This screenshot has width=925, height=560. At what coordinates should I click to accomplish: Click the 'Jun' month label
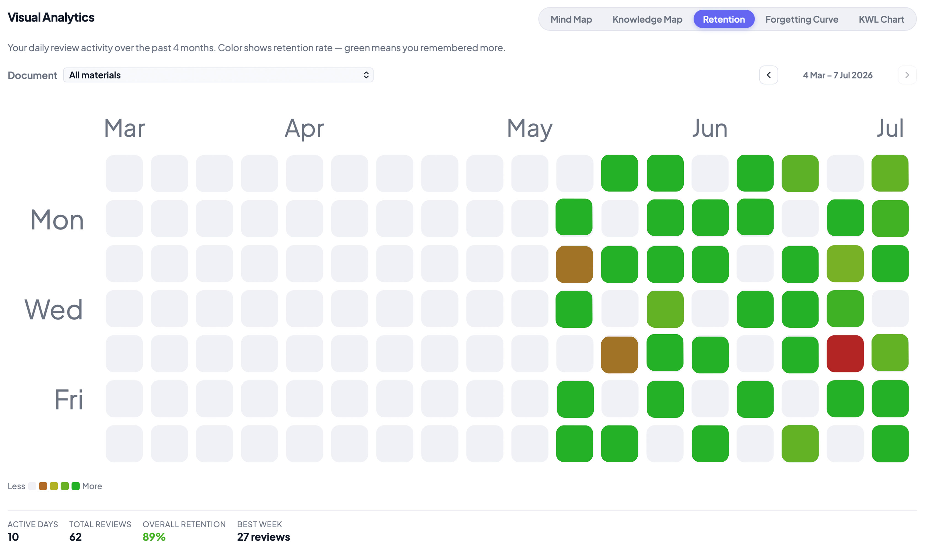[x=710, y=128]
